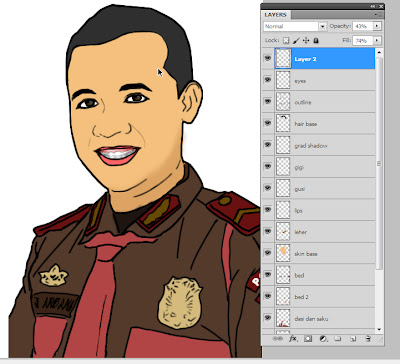
Task: Click the layers list scroll-down arrow
Action: pyautogui.click(x=379, y=329)
